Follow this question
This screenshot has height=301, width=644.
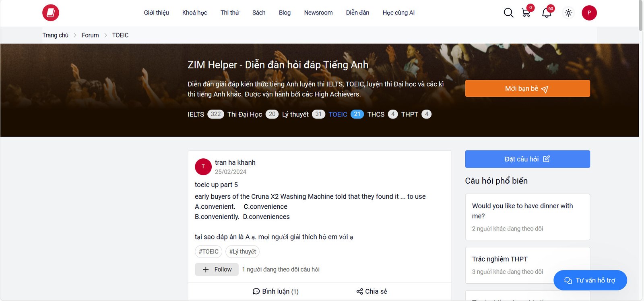click(x=217, y=270)
